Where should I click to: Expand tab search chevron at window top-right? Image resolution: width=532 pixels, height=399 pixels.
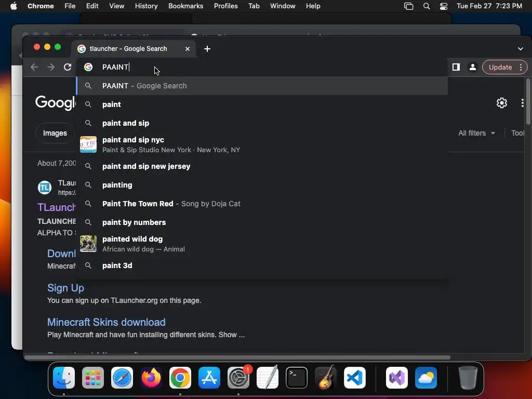520,49
